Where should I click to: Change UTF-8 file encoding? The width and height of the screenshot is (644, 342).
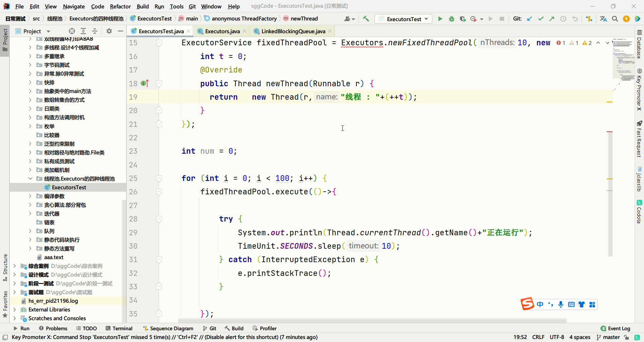pyautogui.click(x=557, y=337)
